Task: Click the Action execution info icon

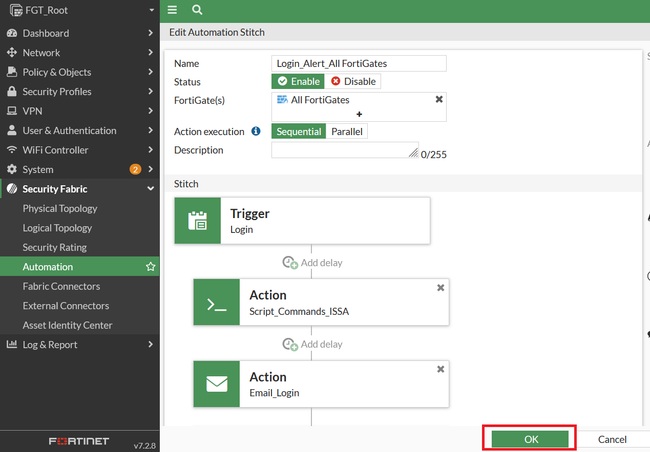Action: point(256,131)
